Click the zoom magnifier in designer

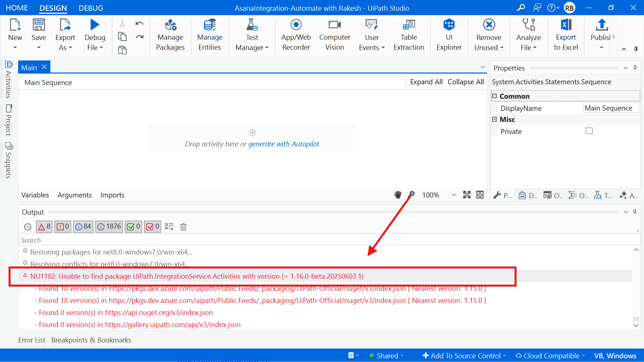tap(411, 195)
